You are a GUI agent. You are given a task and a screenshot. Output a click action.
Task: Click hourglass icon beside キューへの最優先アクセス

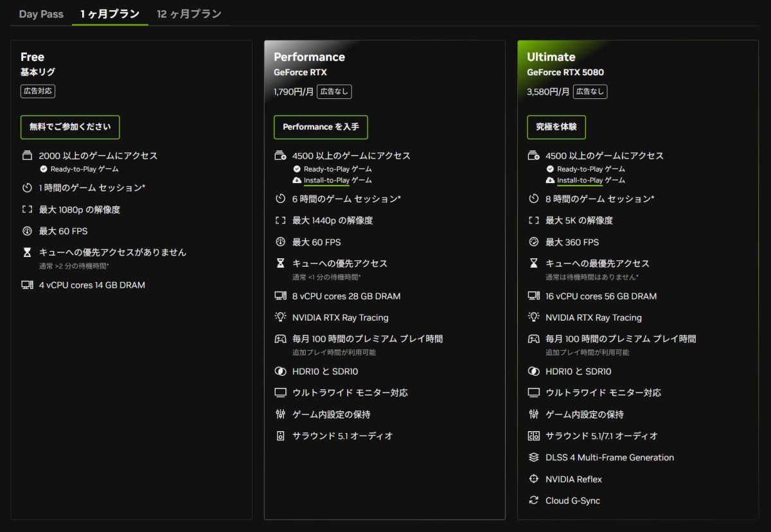533,263
